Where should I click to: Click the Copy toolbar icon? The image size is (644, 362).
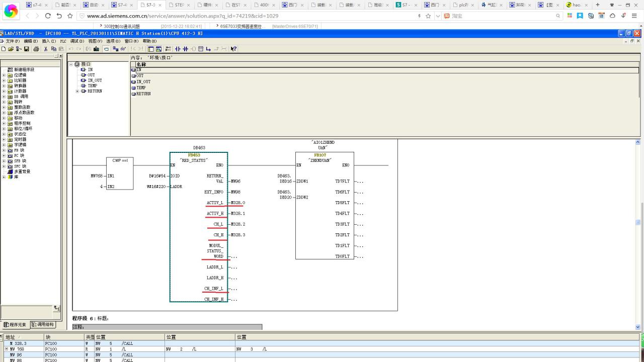click(x=54, y=49)
